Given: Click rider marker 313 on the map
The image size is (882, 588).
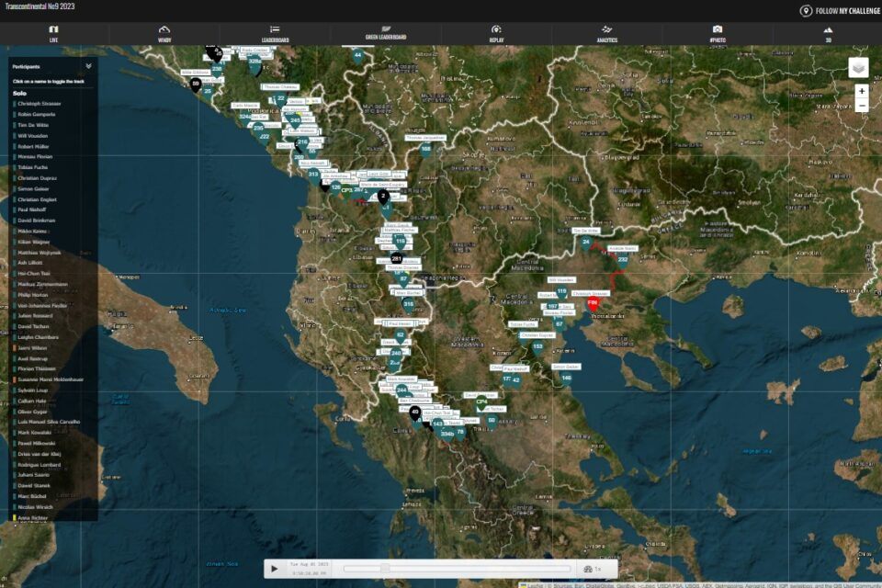Looking at the screenshot, I should tap(313, 175).
